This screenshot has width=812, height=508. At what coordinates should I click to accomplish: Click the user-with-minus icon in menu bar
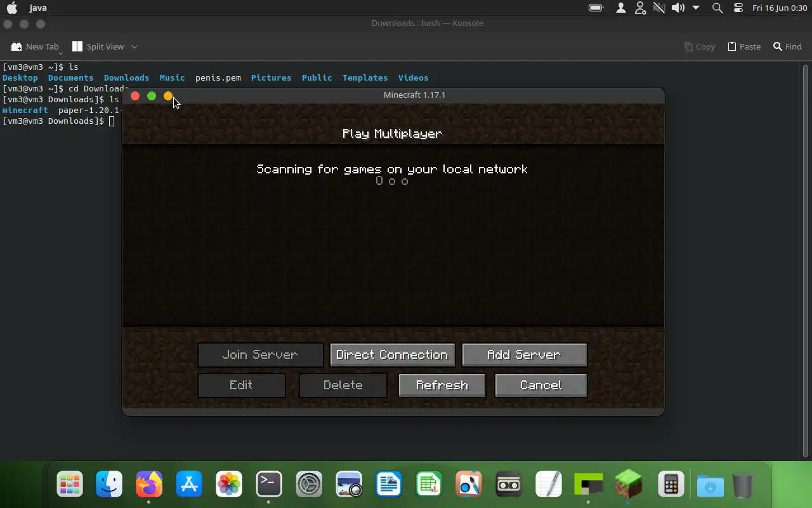tap(640, 8)
